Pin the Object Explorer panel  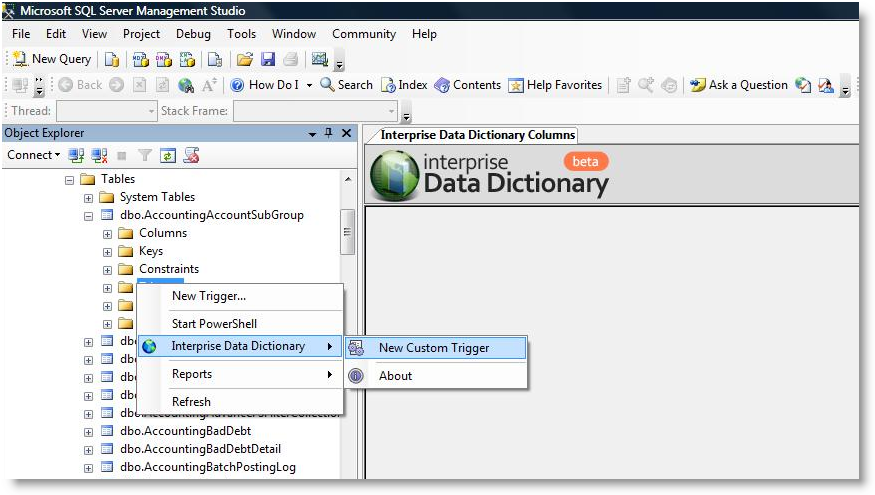point(328,133)
